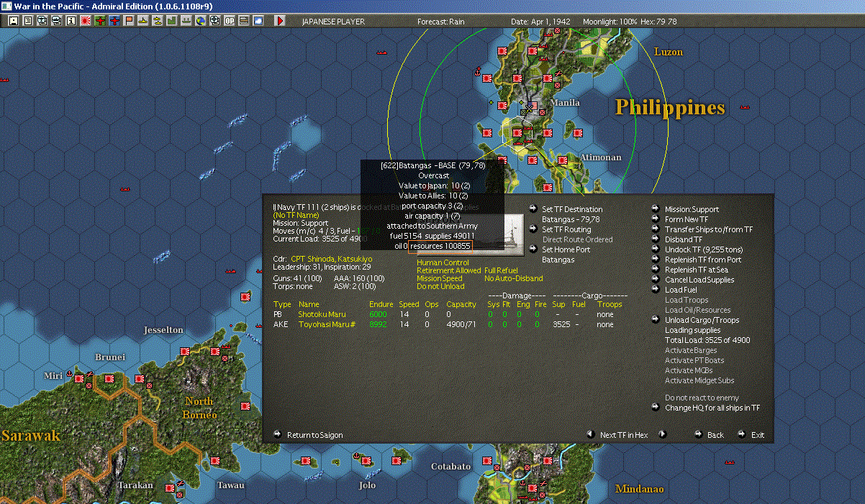
Task: Select Undock TF (9,255 tons)
Action: click(704, 249)
